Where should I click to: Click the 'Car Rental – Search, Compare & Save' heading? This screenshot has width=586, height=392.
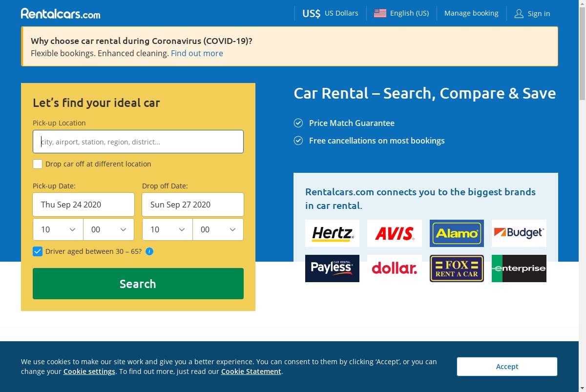pos(425,93)
